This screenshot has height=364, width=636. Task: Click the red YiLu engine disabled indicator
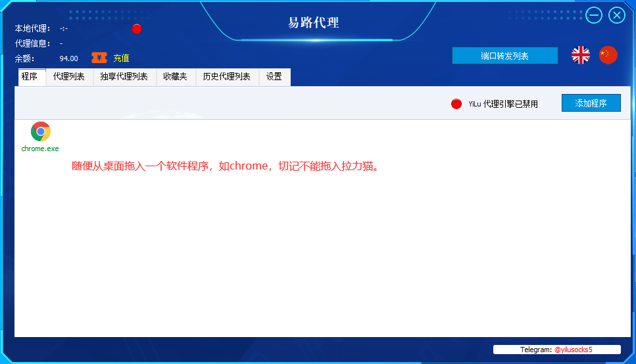tap(456, 104)
